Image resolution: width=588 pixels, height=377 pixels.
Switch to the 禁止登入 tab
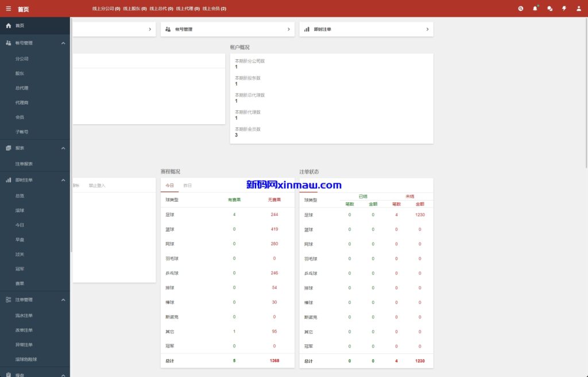pyautogui.click(x=97, y=186)
